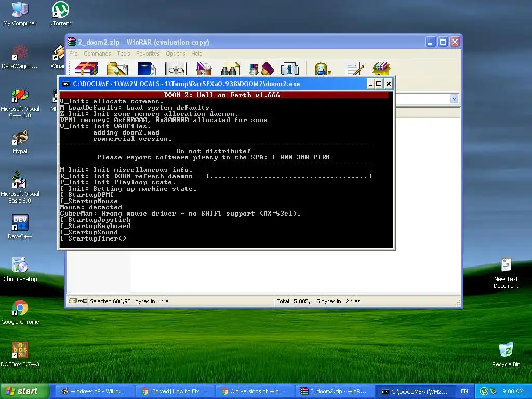The width and height of the screenshot is (532, 399).
Task: Click the drive icon in WinRAR status bar
Action: tap(72, 301)
